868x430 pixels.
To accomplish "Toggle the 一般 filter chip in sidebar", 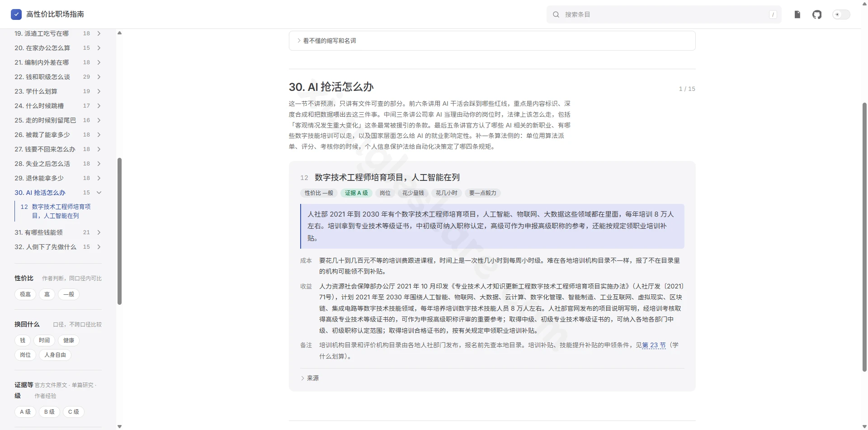I will point(69,294).
